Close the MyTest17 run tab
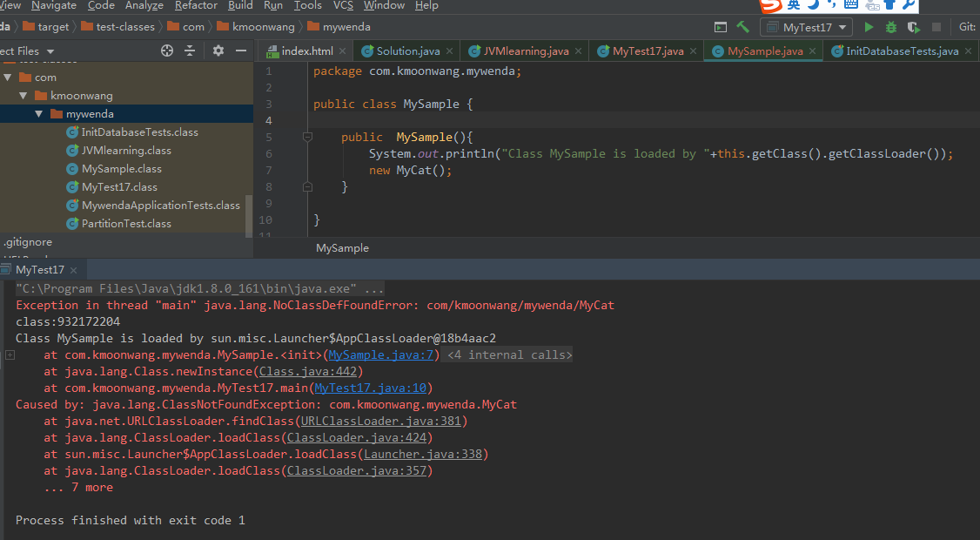This screenshot has width=980, height=540. [74, 270]
